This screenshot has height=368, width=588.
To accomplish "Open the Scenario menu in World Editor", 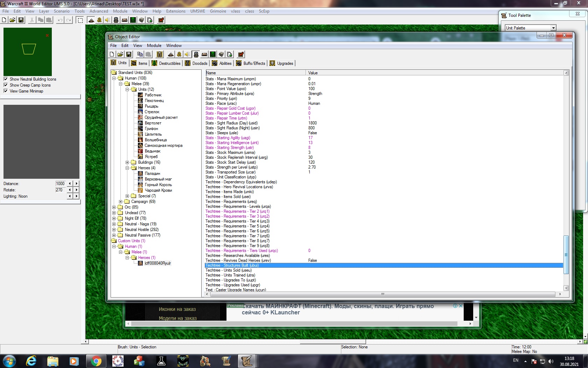I will [x=62, y=11].
